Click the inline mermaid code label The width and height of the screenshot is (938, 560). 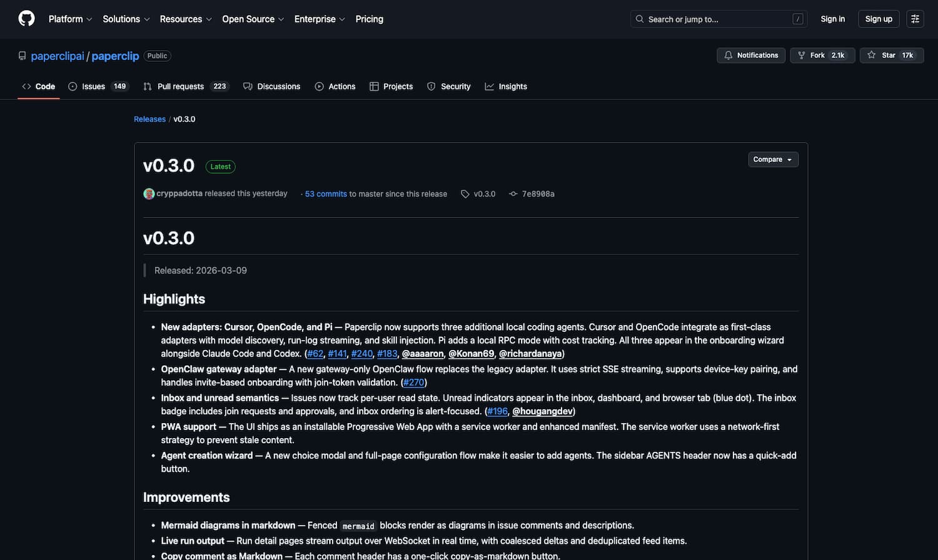pos(358,526)
